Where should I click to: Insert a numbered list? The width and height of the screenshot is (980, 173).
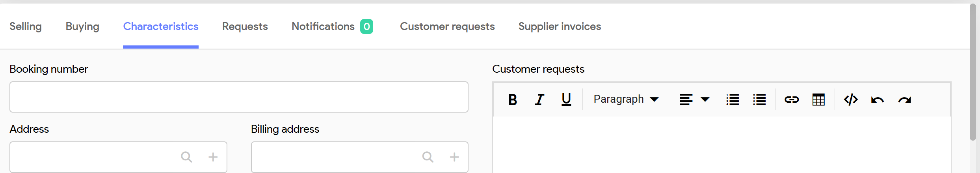[733, 100]
